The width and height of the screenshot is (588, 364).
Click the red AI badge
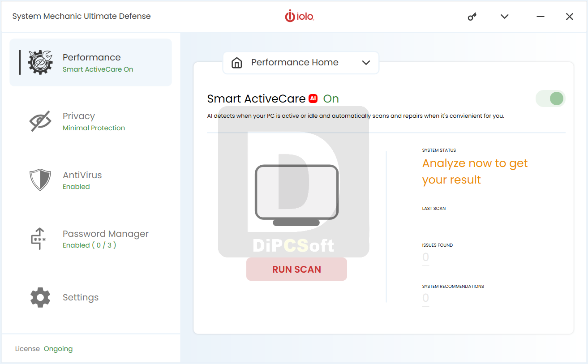coord(313,98)
